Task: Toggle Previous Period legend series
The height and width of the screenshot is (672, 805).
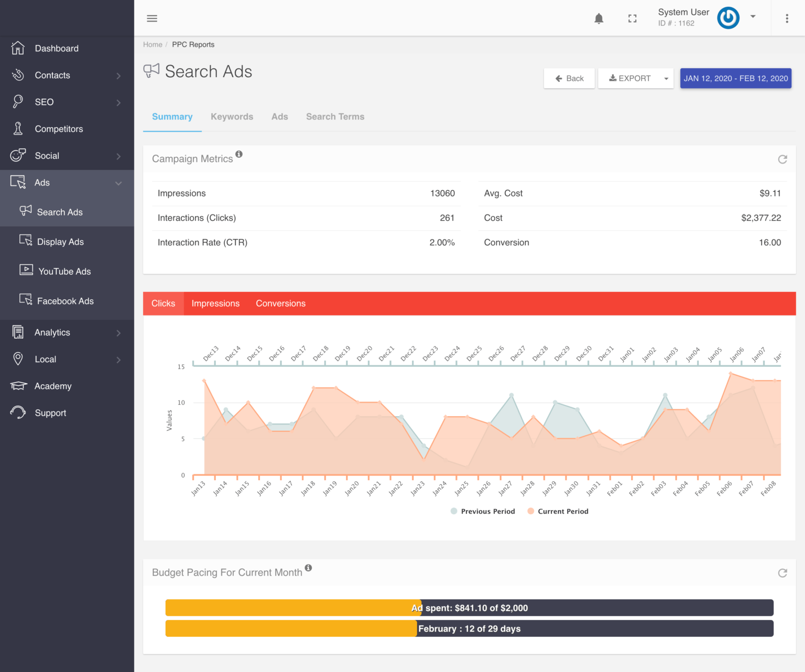Action: [x=483, y=511]
